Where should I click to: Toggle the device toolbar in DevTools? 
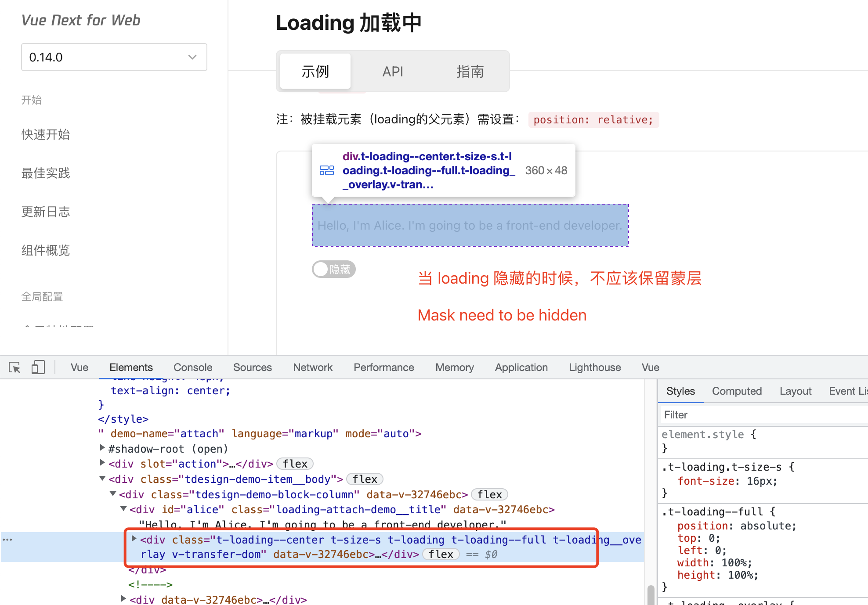(38, 367)
